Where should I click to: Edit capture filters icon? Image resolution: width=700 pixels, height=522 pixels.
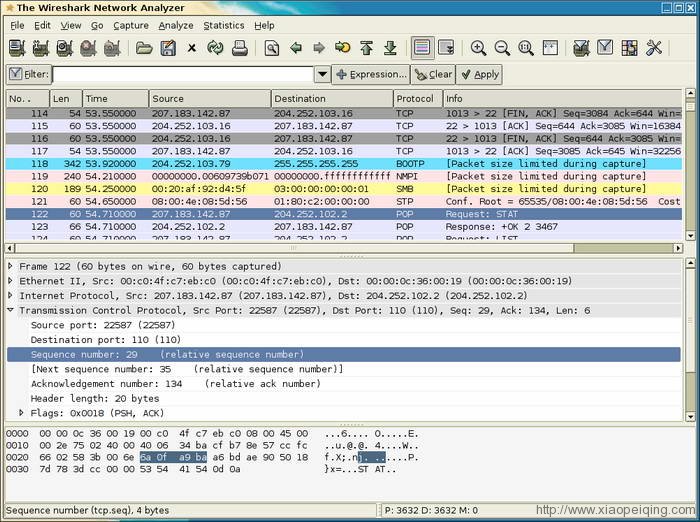tap(581, 48)
